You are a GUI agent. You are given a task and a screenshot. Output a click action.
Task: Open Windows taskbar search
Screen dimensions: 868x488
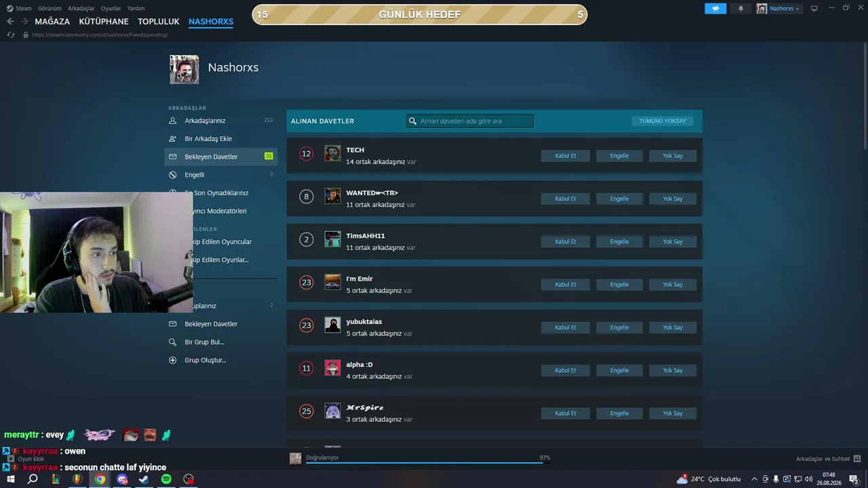(33, 479)
